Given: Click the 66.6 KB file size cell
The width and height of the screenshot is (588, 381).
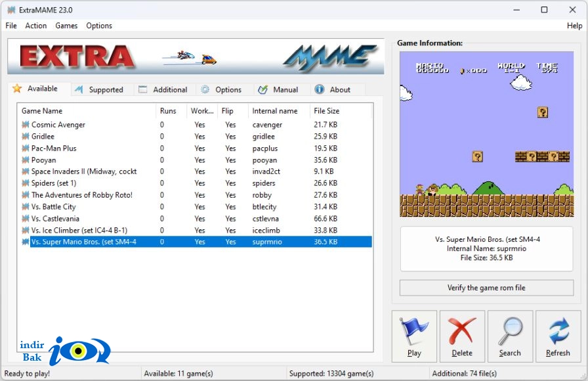Looking at the screenshot, I should click(325, 219).
